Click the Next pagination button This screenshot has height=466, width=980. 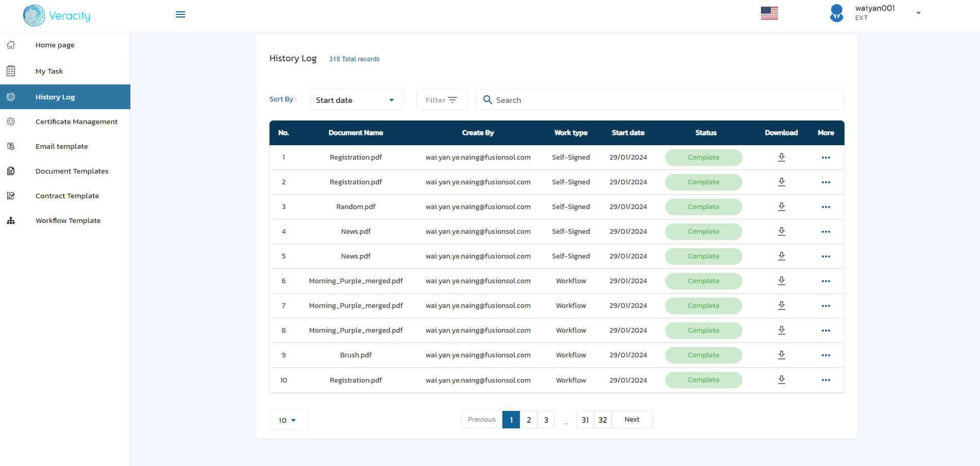pyautogui.click(x=632, y=420)
